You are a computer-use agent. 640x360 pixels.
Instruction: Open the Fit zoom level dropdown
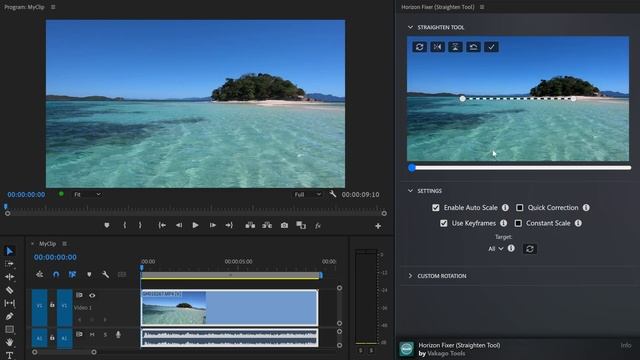pyautogui.click(x=87, y=194)
